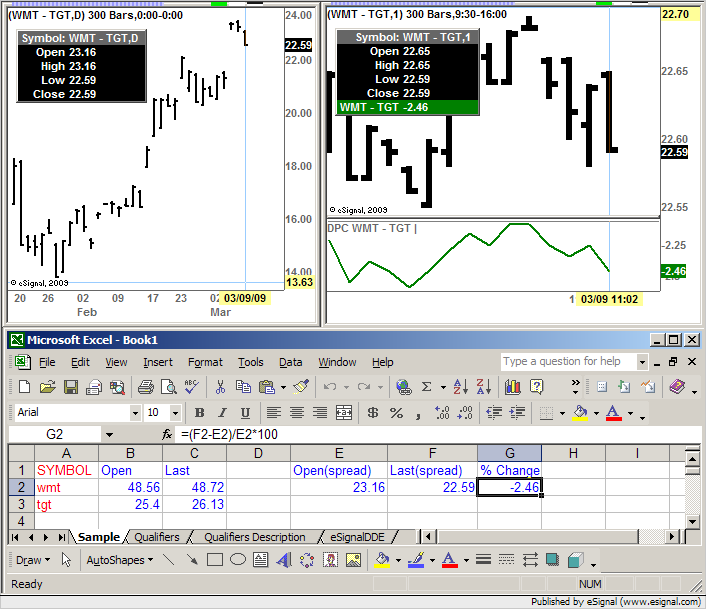Open the File menu
706x609 pixels.
47,362
